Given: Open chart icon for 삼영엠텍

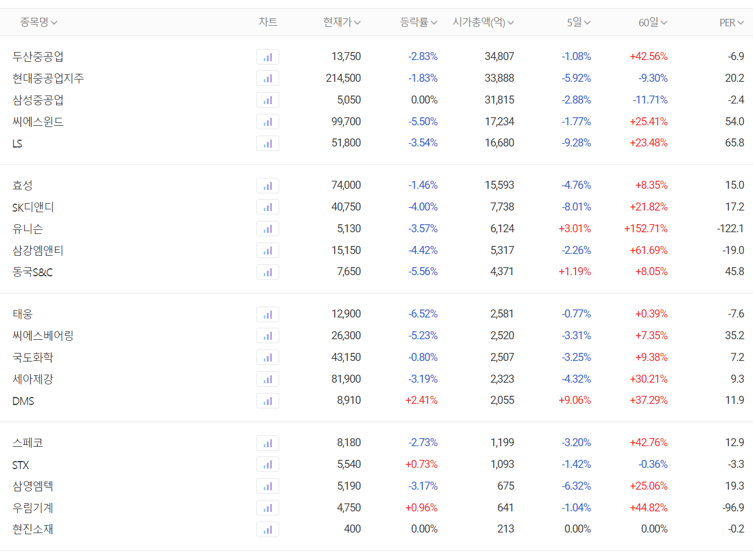Looking at the screenshot, I should coord(268,486).
